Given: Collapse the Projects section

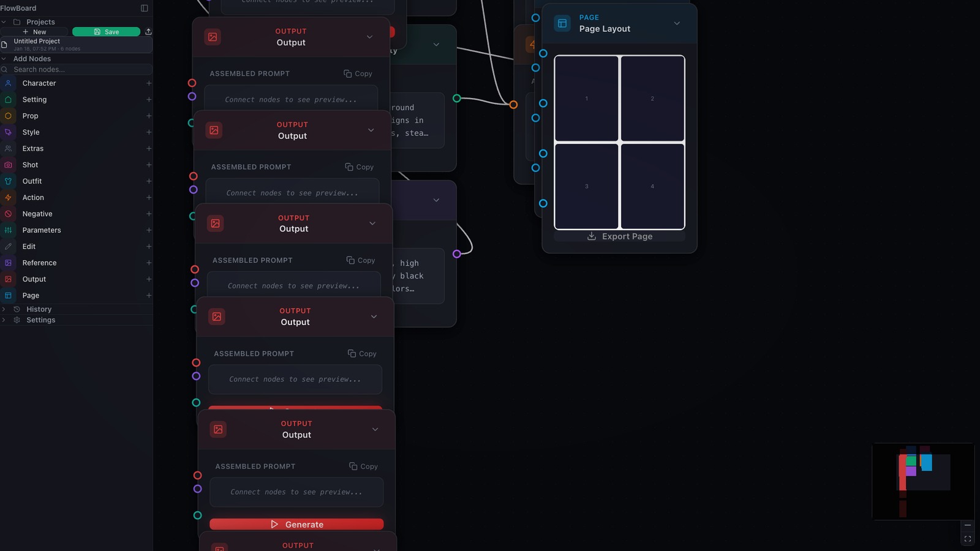Looking at the screenshot, I should point(4,22).
